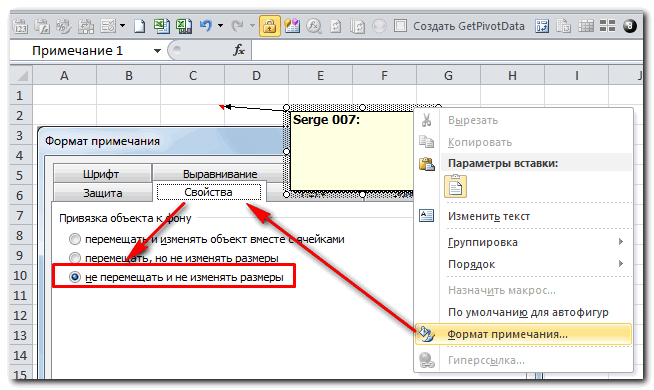
Task: Open the Name Box dropdown arrow
Action: pyautogui.click(x=157, y=51)
